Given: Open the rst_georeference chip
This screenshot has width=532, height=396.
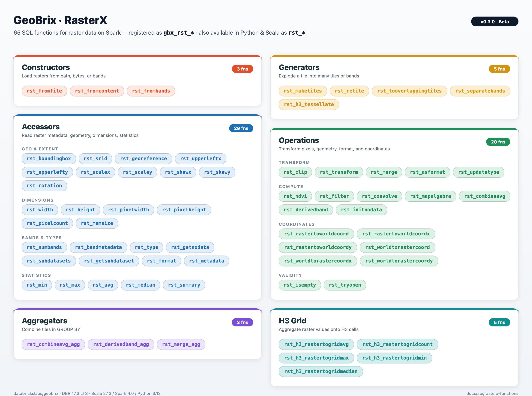Looking at the screenshot, I should 143,159.
